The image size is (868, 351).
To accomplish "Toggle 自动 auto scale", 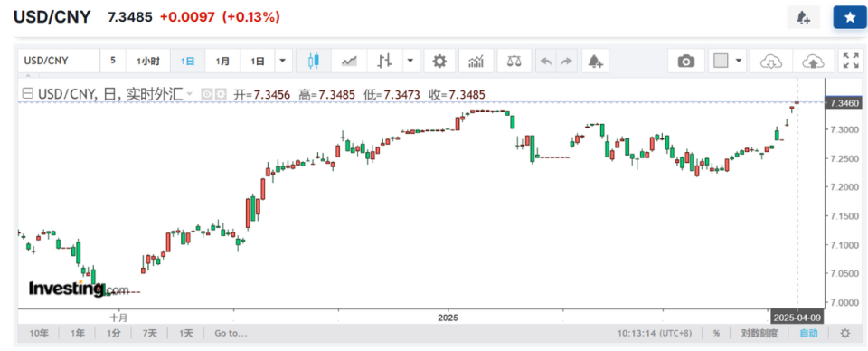I will pos(808,333).
